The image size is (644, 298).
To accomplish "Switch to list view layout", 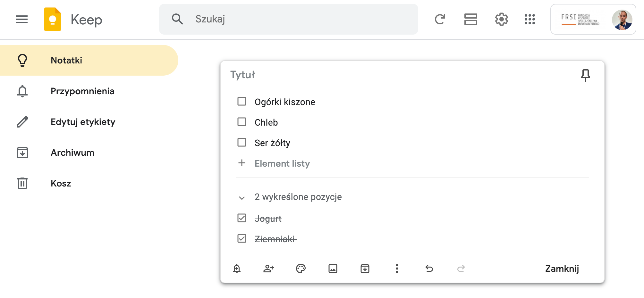I will tap(470, 19).
